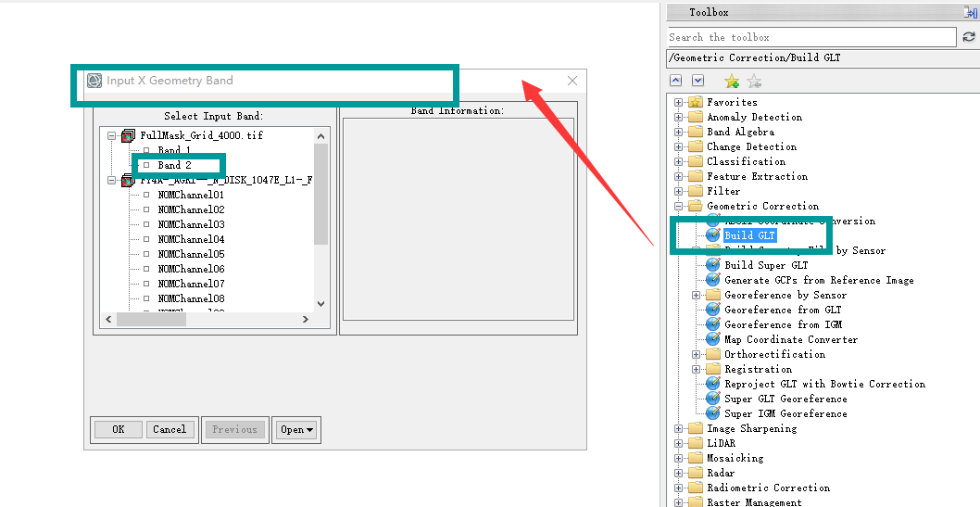Click the /Geometric Correction/Build GLT path field
The height and width of the screenshot is (507, 980).
point(823,57)
